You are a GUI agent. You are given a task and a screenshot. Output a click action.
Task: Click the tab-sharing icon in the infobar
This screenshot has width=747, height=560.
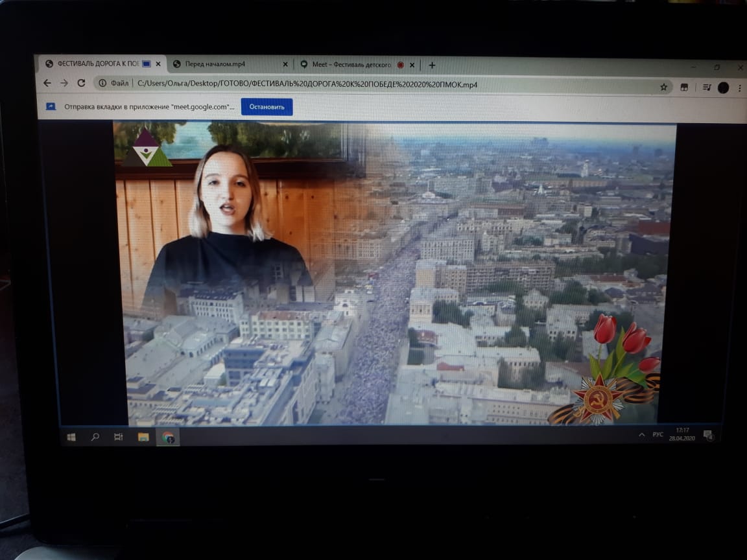point(51,107)
